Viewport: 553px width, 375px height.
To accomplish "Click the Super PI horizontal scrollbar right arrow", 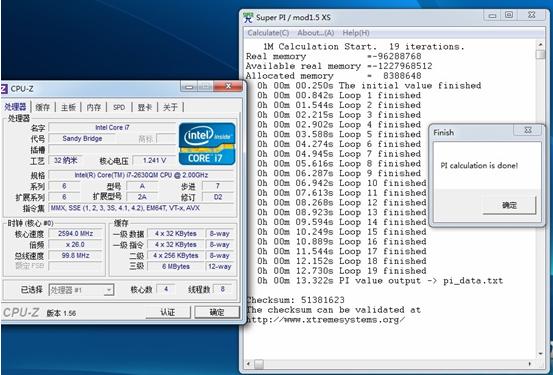I will pos(530,363).
